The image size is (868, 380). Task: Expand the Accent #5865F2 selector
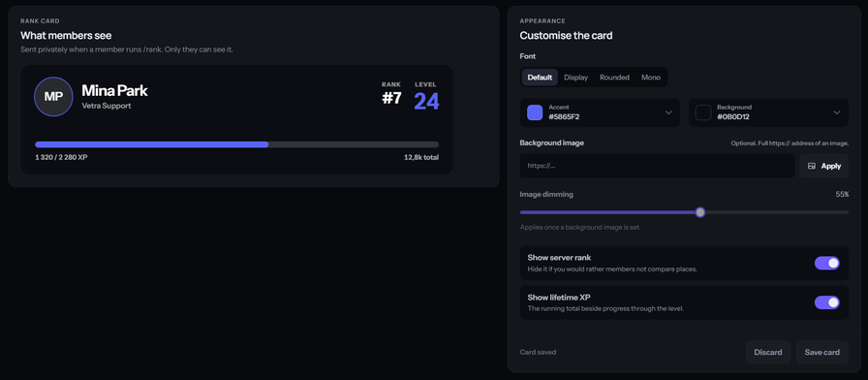click(x=600, y=112)
